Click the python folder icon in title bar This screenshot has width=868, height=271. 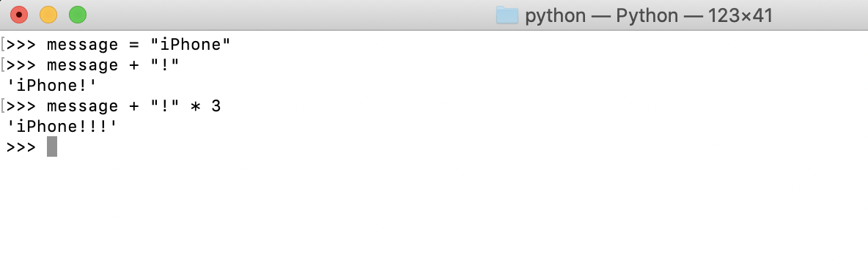click(507, 15)
